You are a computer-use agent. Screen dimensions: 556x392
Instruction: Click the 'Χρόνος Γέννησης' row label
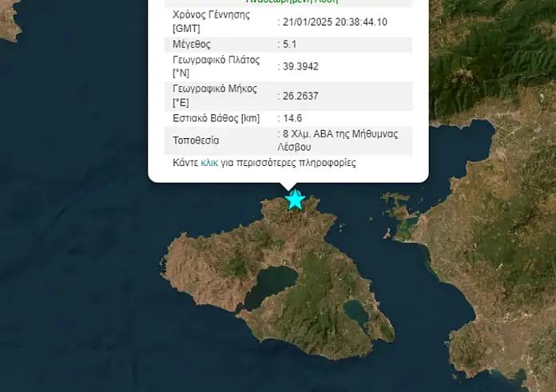coord(211,14)
